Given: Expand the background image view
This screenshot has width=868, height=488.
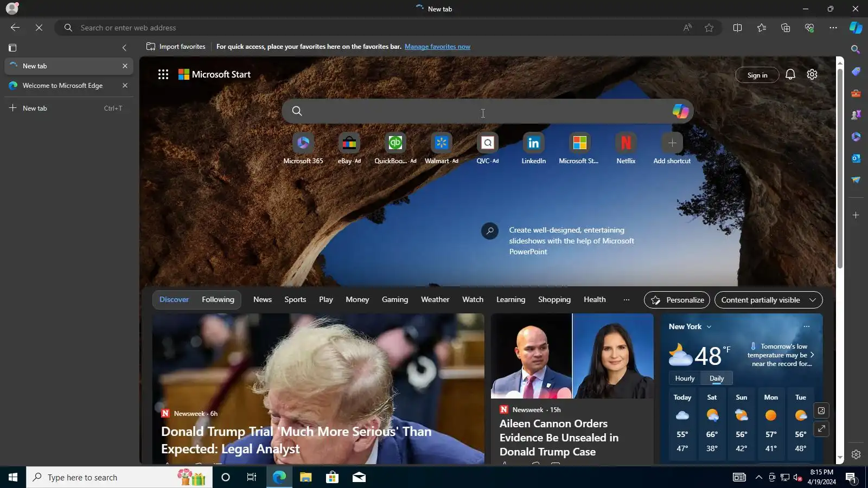Looking at the screenshot, I should [821, 429].
